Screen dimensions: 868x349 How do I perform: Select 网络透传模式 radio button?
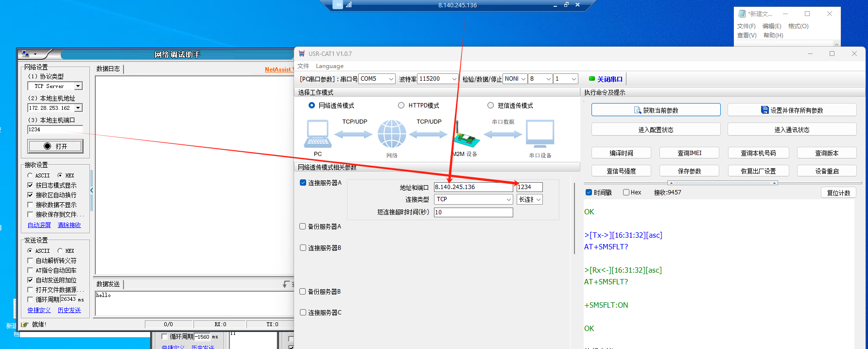312,105
